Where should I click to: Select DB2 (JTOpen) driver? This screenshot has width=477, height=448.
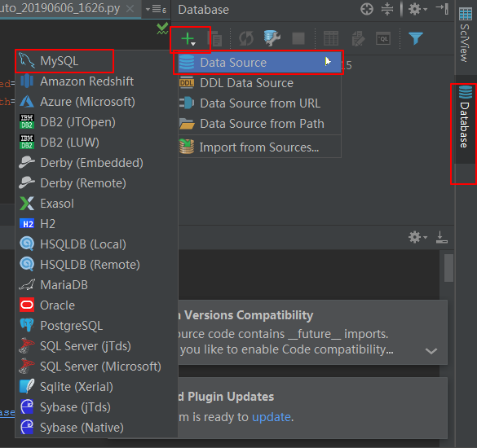tap(96, 122)
